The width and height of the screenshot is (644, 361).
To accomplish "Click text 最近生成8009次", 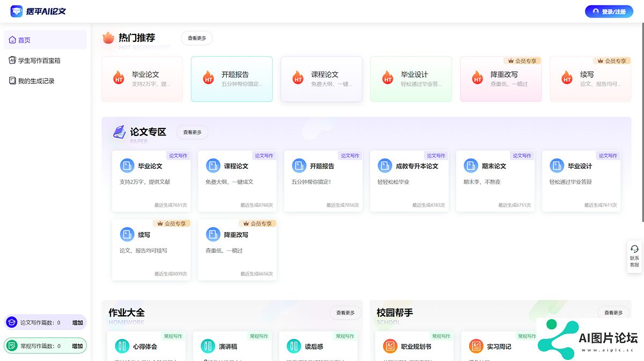I will pos(171,274).
